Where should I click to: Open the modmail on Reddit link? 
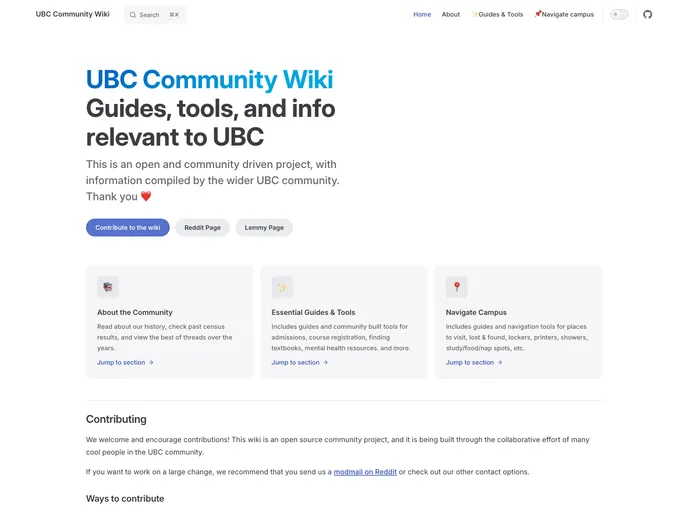365,472
